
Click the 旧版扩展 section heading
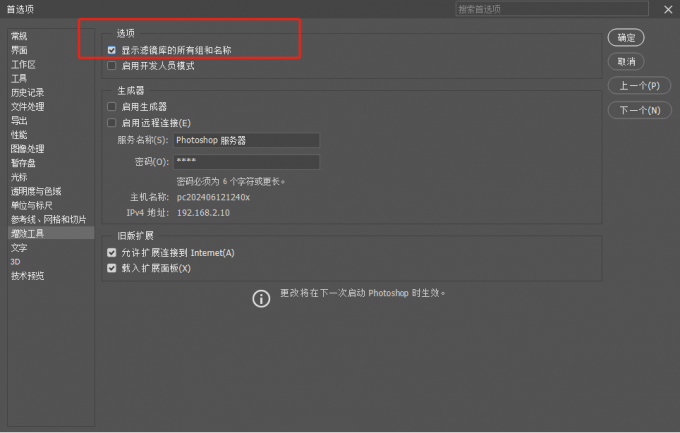coord(135,236)
